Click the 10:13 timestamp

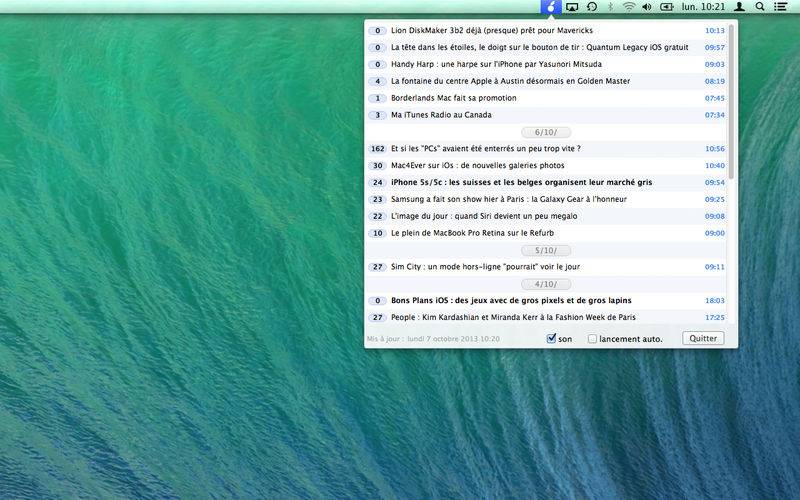(715, 31)
